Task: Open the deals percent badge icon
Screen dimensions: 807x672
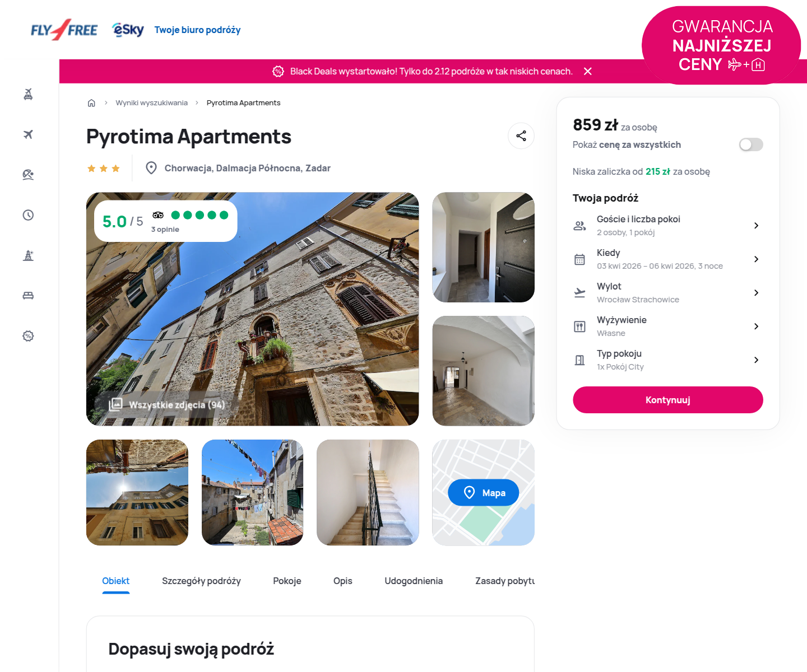Action: [x=28, y=336]
